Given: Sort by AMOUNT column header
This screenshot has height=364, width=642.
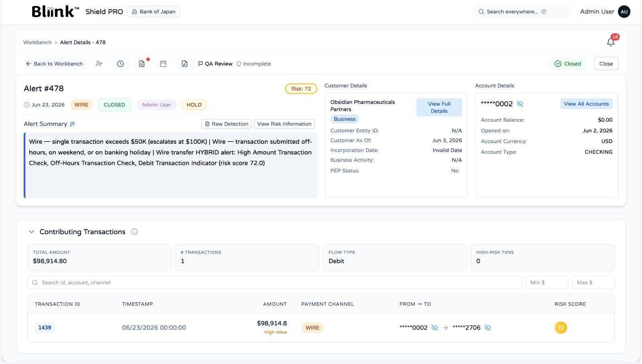Looking at the screenshot, I should [275, 304].
